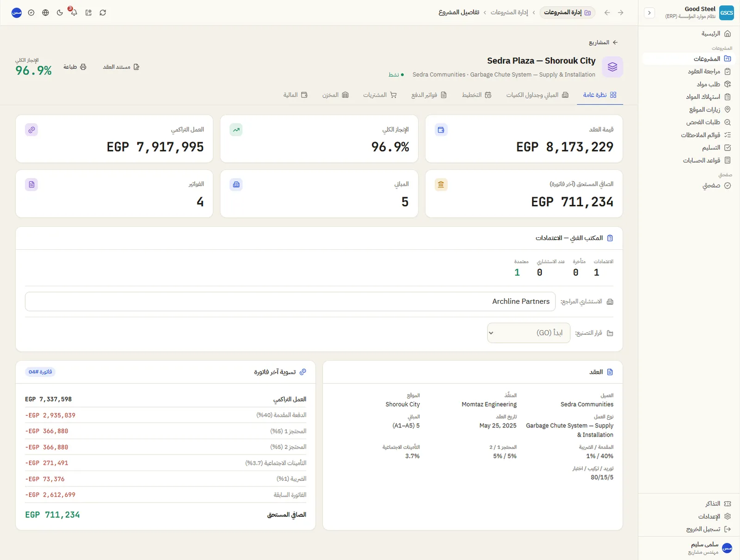
Task: Open the إدارة المشروعات module pill
Action: point(567,12)
